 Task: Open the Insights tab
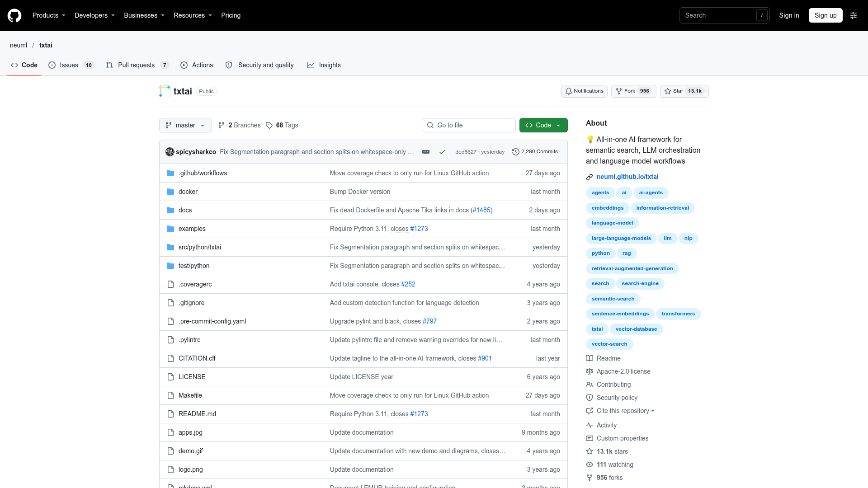[324, 65]
